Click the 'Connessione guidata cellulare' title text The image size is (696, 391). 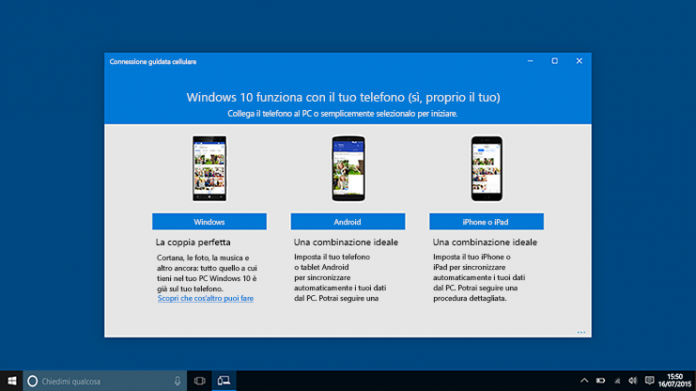coord(153,62)
